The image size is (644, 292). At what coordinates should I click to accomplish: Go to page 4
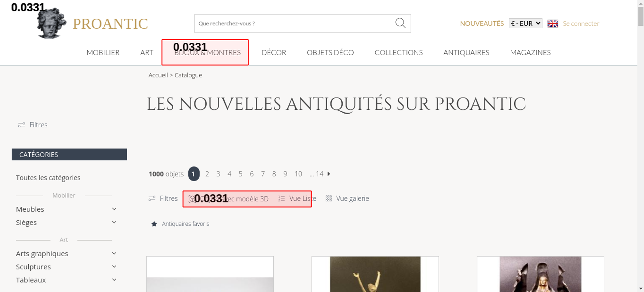pyautogui.click(x=229, y=174)
